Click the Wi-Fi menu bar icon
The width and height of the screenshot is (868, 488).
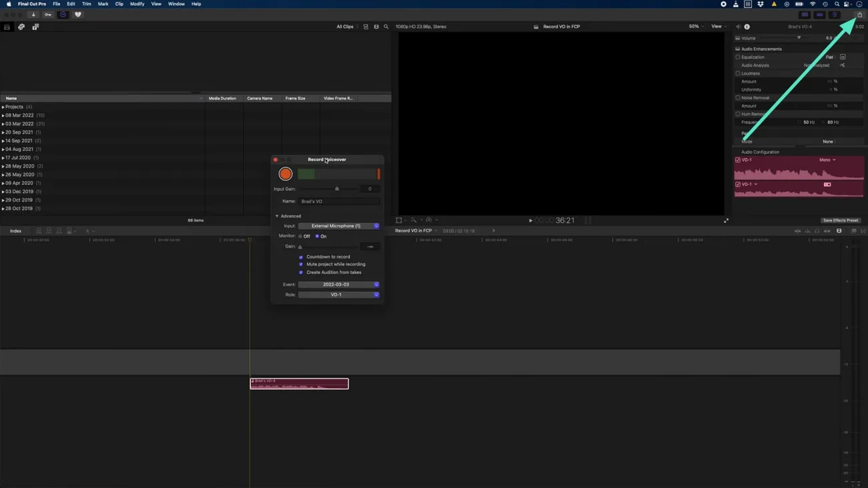point(813,4)
